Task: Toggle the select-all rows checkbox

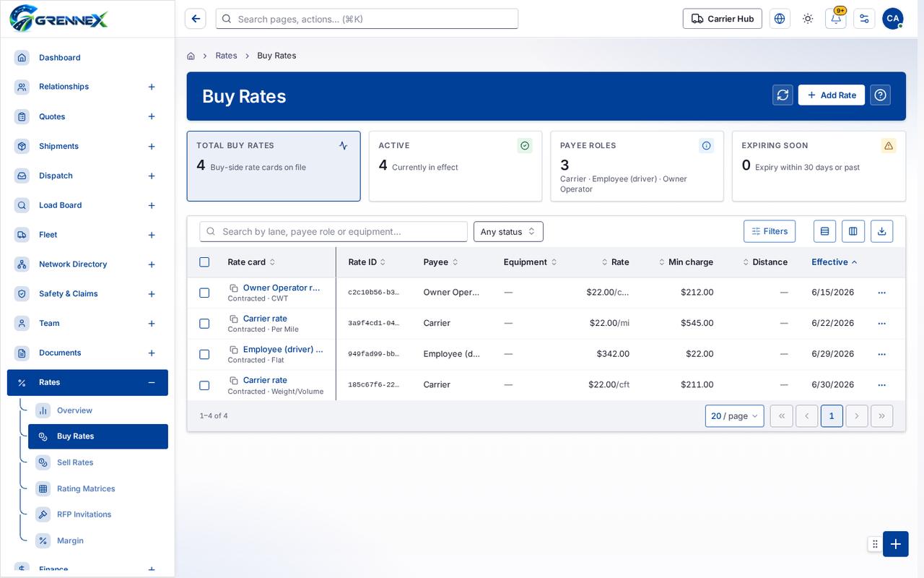Action: point(204,262)
